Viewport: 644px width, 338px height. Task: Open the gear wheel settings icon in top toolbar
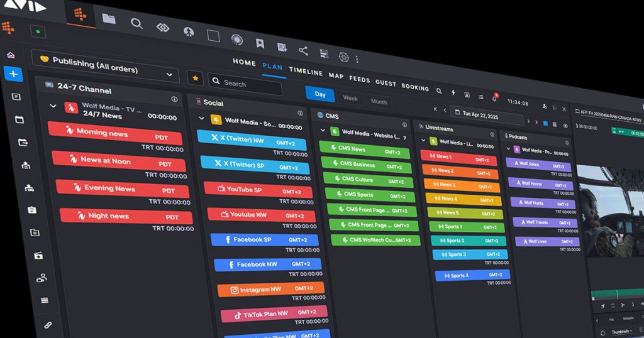coord(344,57)
